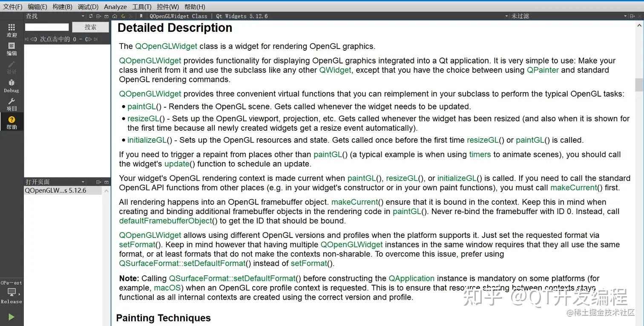644x326 pixels.
Task: Open the 查找 sidebar view dropdown
Action: 83,16
